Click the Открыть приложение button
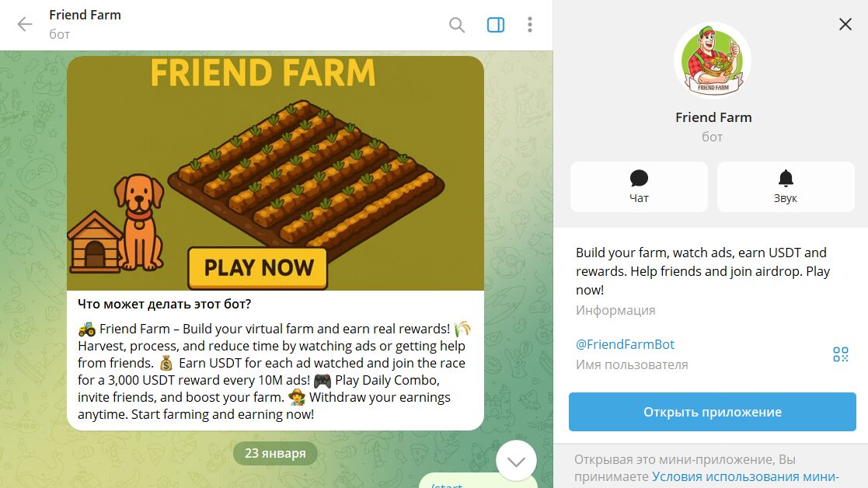Screen dimensions: 868x488 tap(713, 412)
